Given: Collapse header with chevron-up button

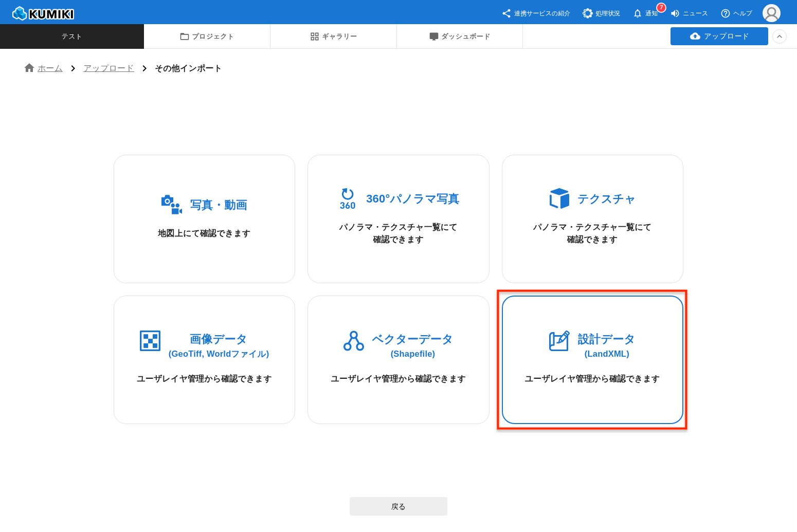Looking at the screenshot, I should pyautogui.click(x=780, y=36).
